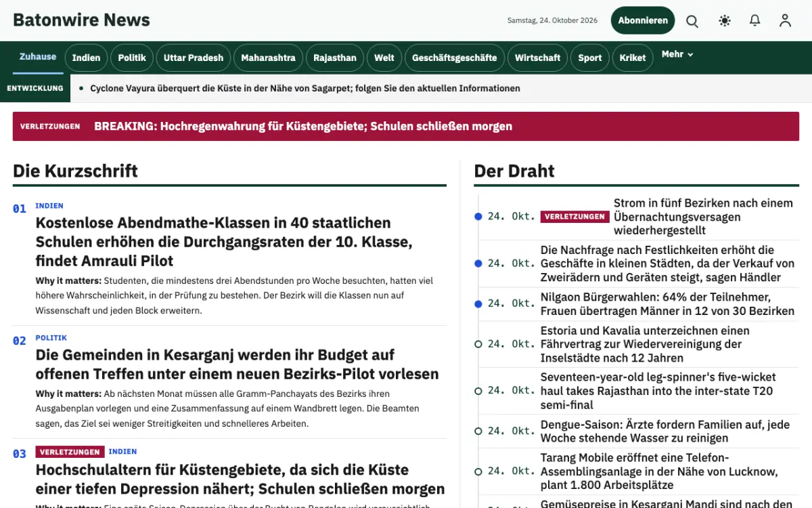Open the user account profile icon
The height and width of the screenshot is (508, 812).
click(785, 21)
